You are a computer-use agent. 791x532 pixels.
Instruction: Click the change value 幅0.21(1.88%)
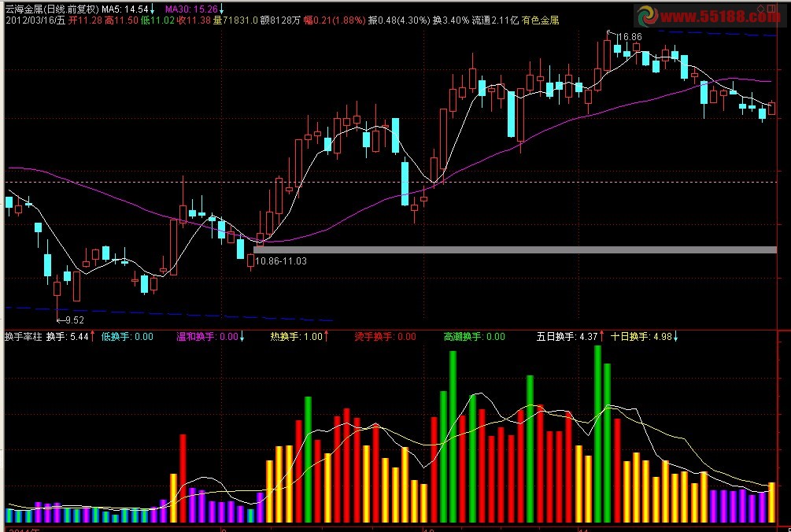point(335,20)
